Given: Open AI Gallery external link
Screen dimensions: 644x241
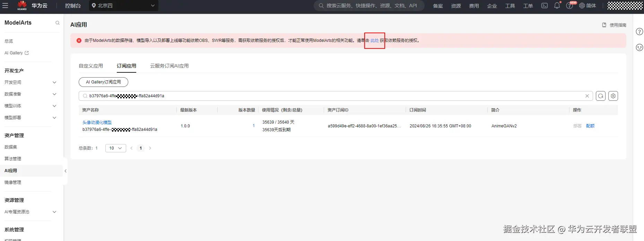Looking at the screenshot, I should (17, 53).
